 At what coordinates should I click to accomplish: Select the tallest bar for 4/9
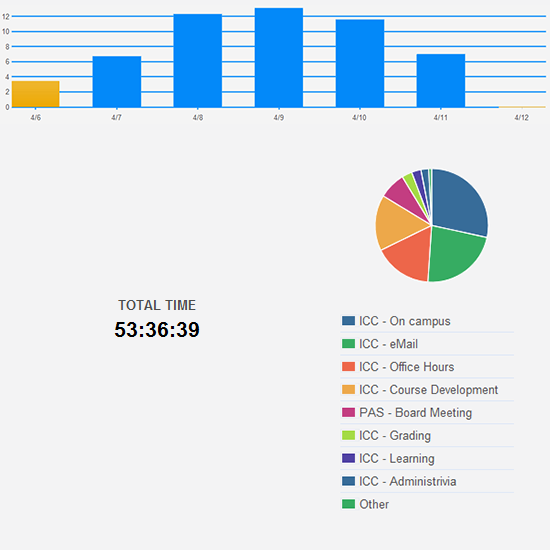tap(279, 58)
